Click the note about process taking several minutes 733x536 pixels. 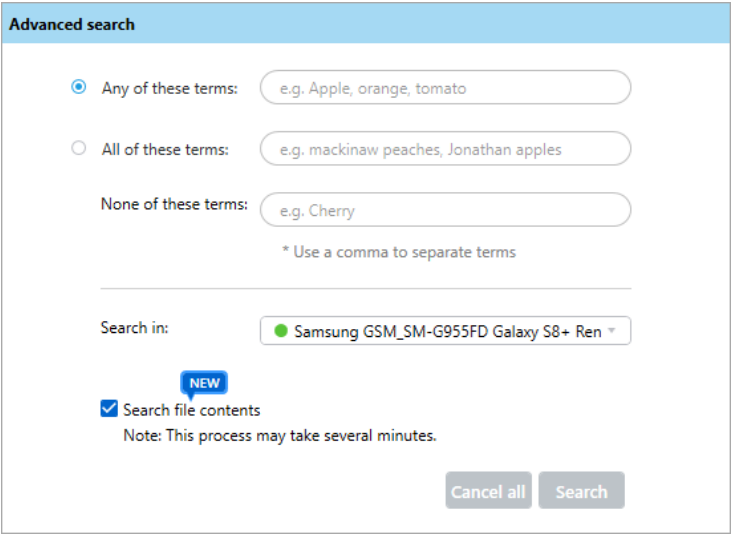(x=280, y=436)
